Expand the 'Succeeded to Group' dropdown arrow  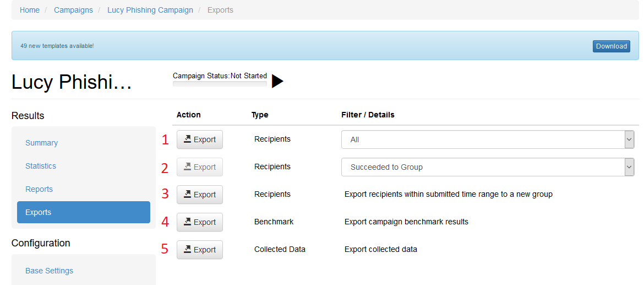tap(629, 167)
